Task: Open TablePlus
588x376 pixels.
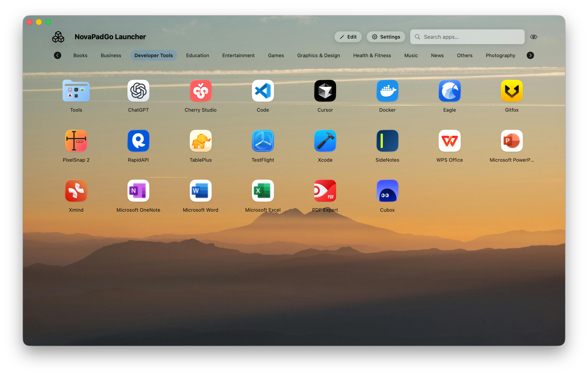Action: point(200,141)
